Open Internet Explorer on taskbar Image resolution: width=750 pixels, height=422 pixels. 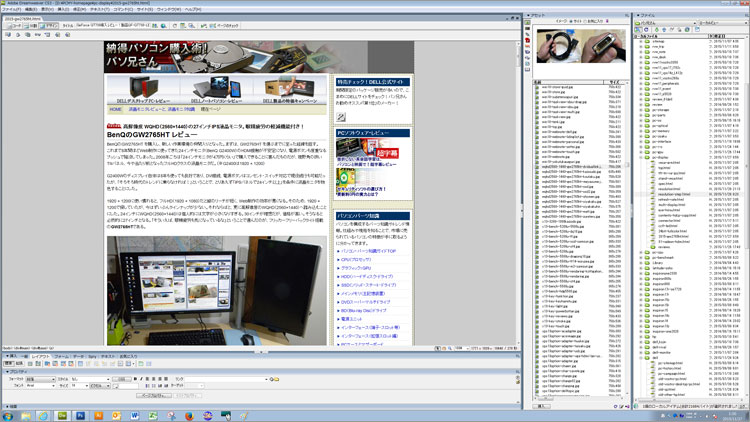click(x=44, y=416)
